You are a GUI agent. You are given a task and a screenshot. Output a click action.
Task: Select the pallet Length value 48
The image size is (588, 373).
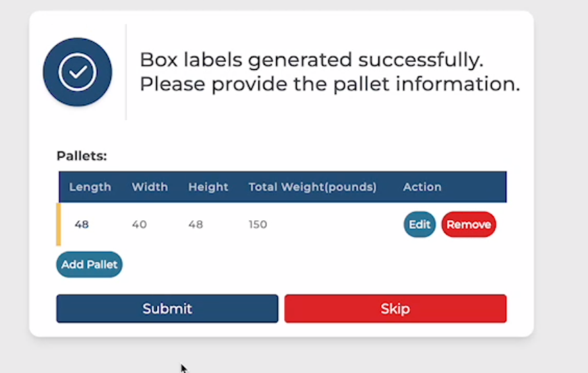click(82, 225)
